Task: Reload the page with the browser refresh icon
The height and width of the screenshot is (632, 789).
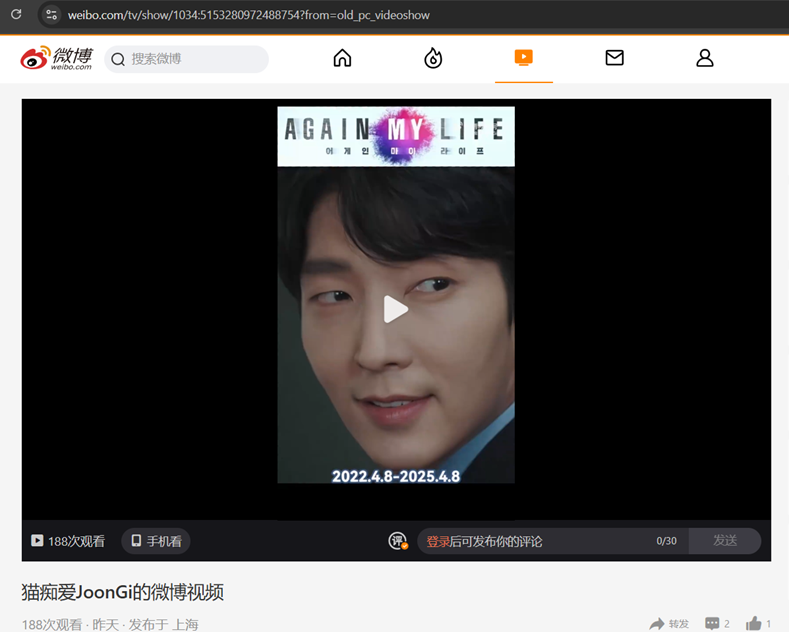Action: click(16, 14)
